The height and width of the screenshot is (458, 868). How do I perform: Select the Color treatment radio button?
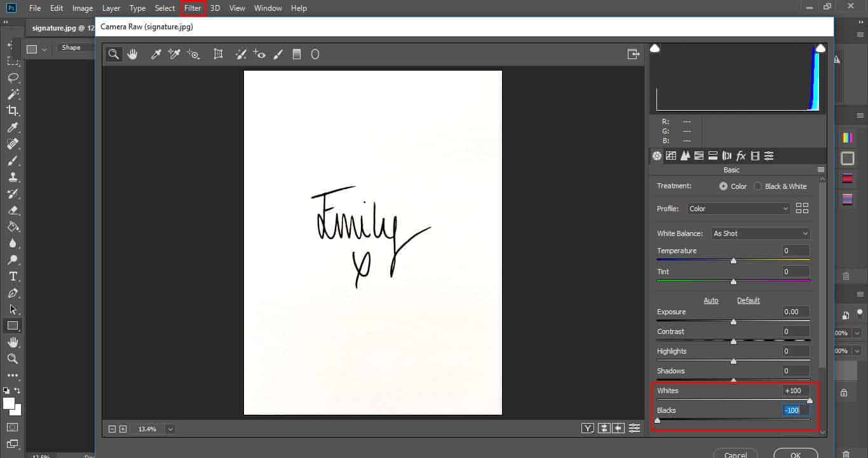point(724,186)
